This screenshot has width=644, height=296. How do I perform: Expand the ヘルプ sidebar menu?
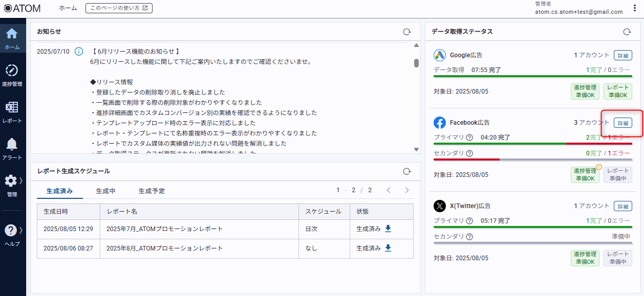12,232
